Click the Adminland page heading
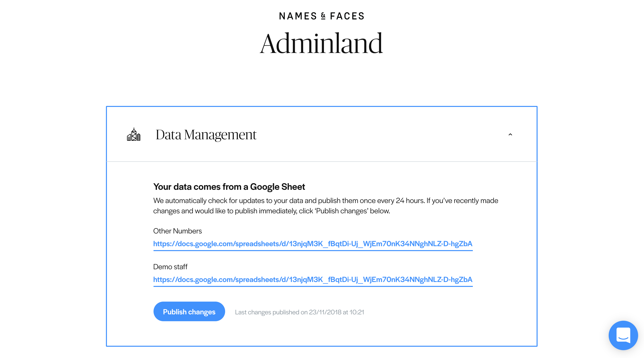Image resolution: width=644 pixels, height=358 pixels. 322,43
